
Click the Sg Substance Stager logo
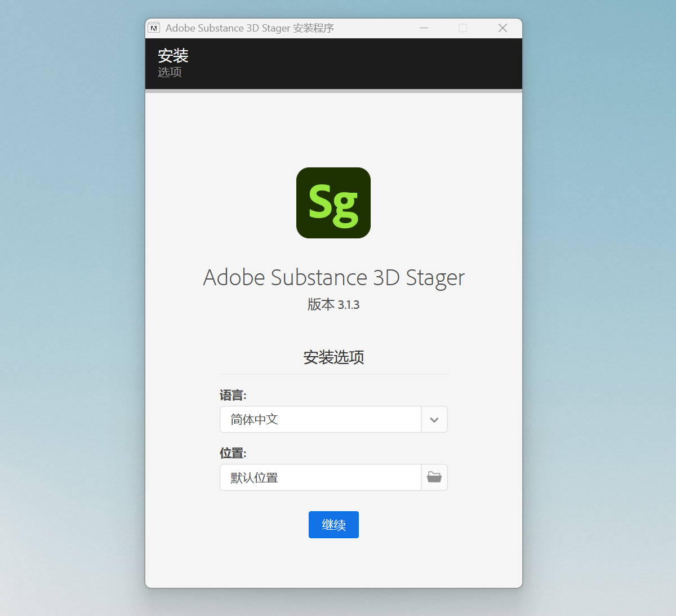point(333,203)
